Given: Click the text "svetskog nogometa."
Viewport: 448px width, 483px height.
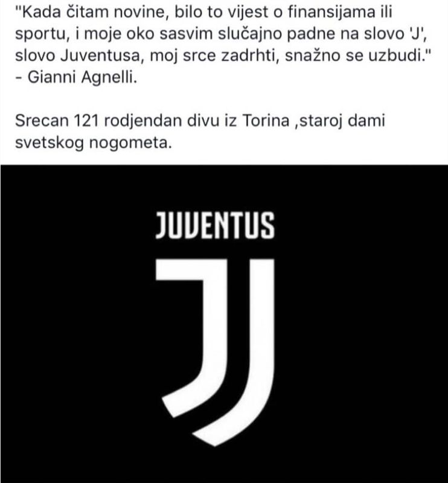Looking at the screenshot, I should (x=94, y=142).
